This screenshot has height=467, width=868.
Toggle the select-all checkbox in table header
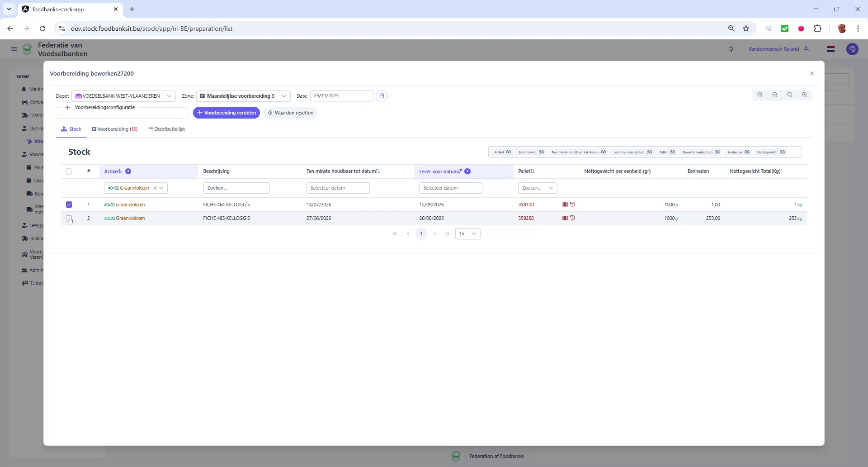69,172
